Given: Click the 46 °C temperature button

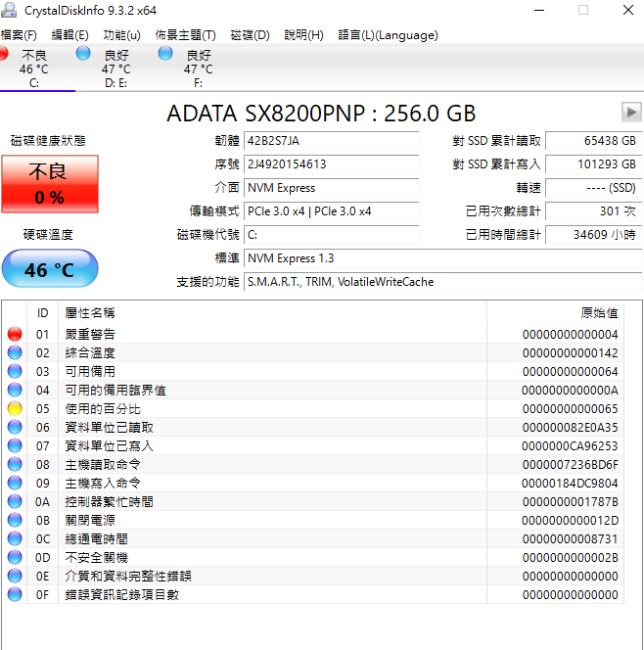Looking at the screenshot, I should coord(49,269).
